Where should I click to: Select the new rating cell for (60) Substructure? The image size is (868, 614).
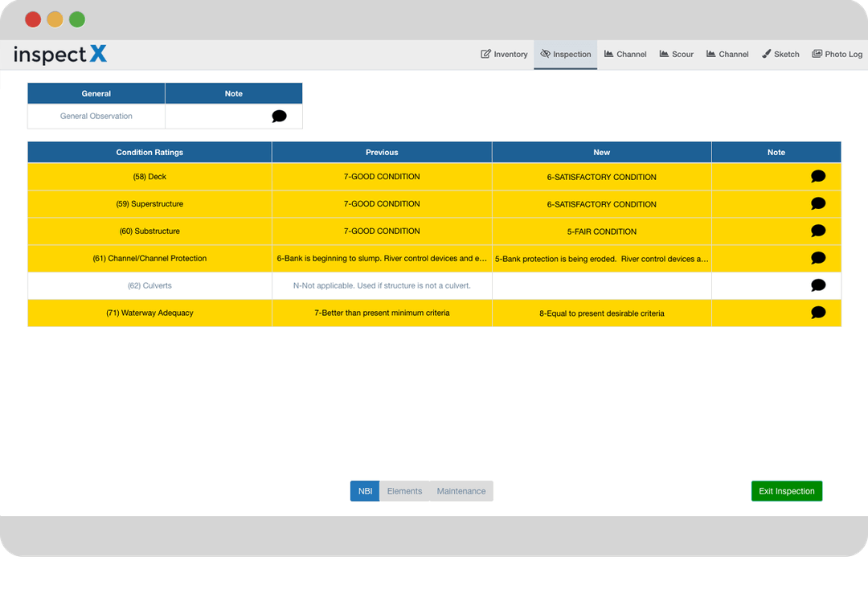click(x=601, y=231)
